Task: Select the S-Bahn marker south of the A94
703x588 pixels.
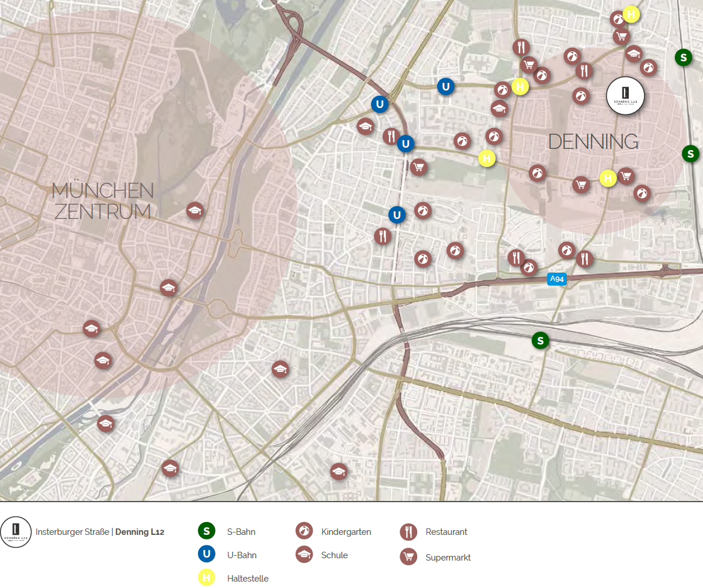Action: coord(541,340)
